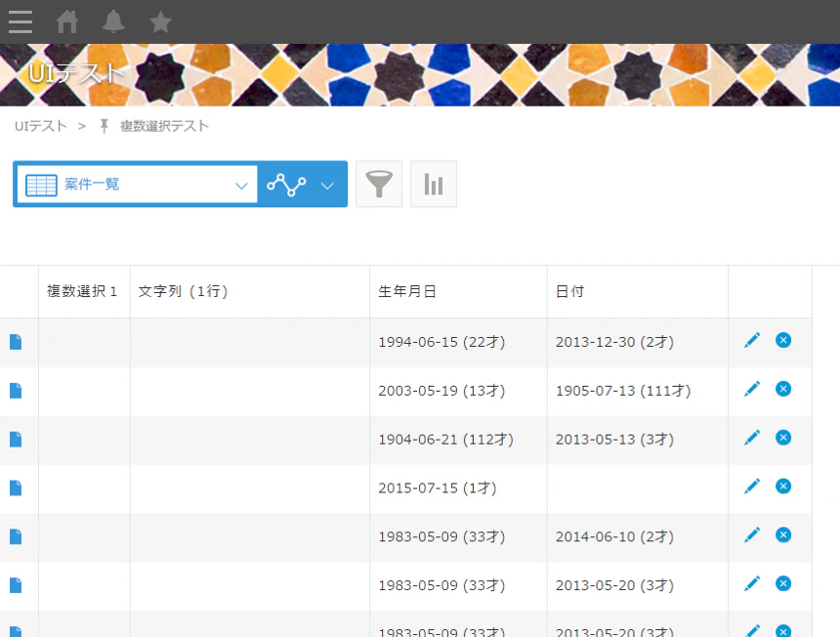Delete the record dated 2014-06-10

(x=783, y=534)
